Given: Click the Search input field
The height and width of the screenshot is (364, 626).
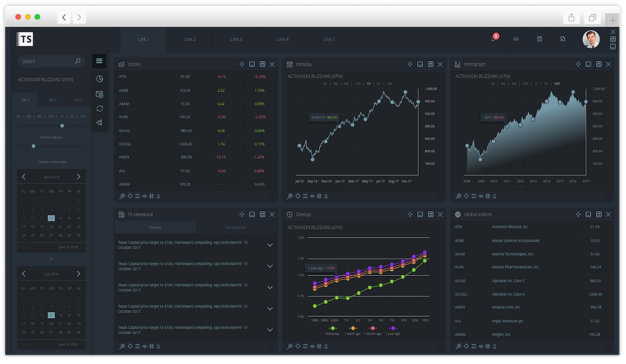Looking at the screenshot, I should (x=51, y=62).
